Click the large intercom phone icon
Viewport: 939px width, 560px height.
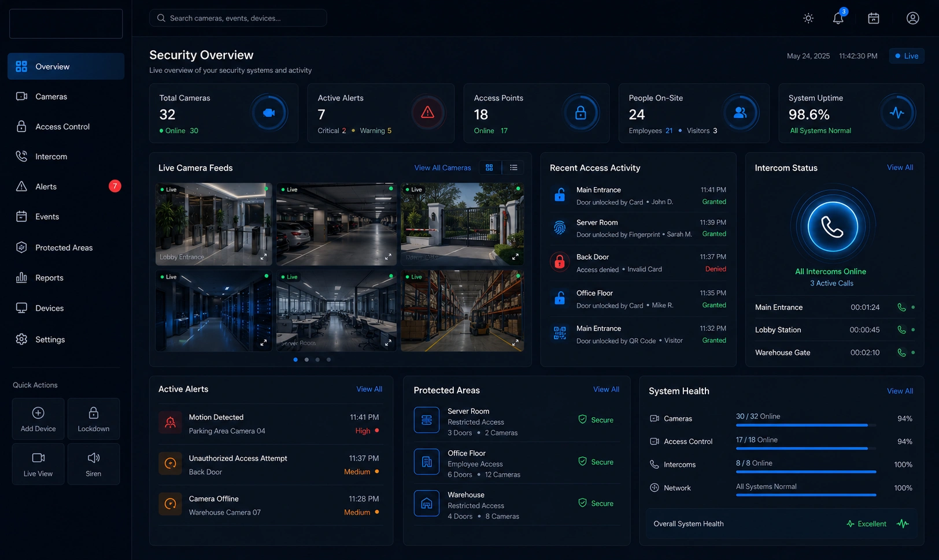[x=833, y=227]
